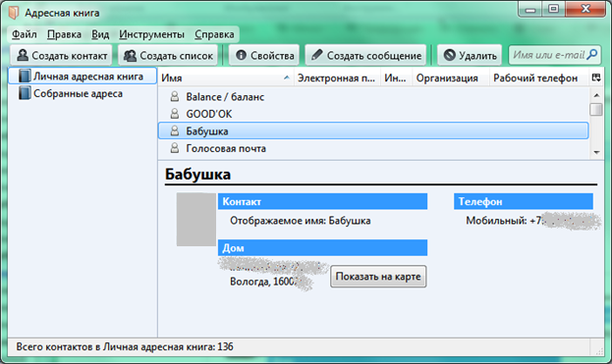Click the Удалить button
The width and height of the screenshot is (612, 364).
tap(470, 55)
